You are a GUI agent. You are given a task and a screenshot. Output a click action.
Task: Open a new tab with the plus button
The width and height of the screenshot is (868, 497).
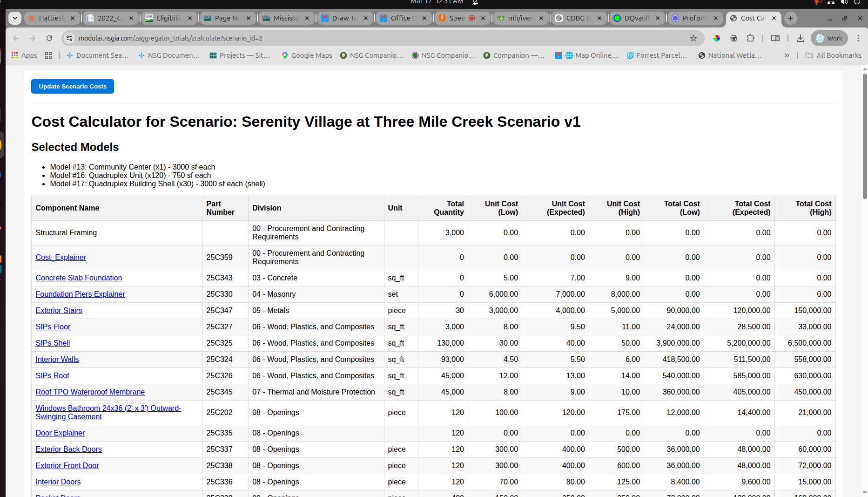(x=790, y=18)
